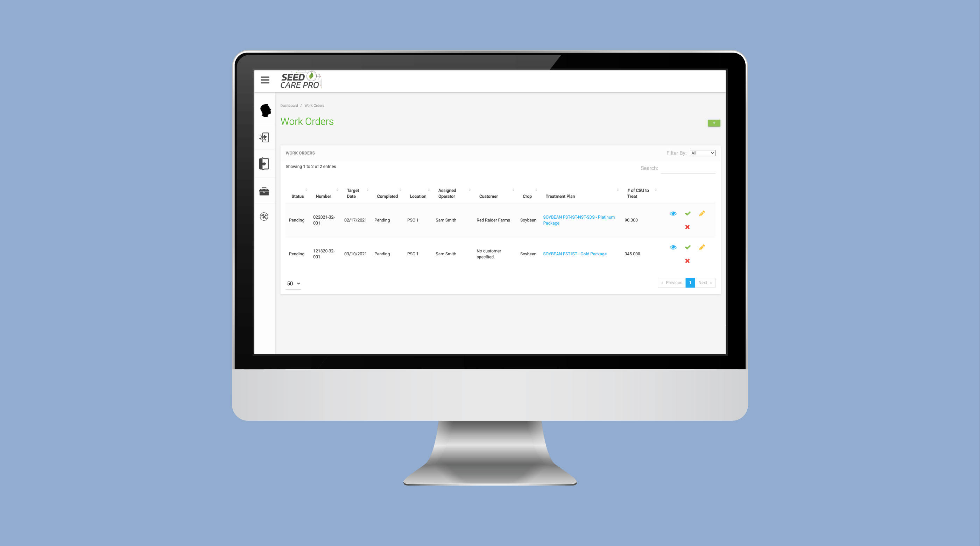Screen dimensions: 980x546
Task: Toggle eye visibility icon for second work order
Action: pyautogui.click(x=673, y=247)
